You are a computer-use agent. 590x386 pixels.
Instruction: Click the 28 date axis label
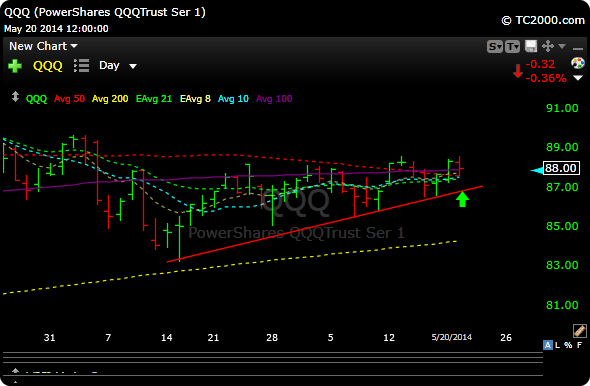(x=272, y=337)
